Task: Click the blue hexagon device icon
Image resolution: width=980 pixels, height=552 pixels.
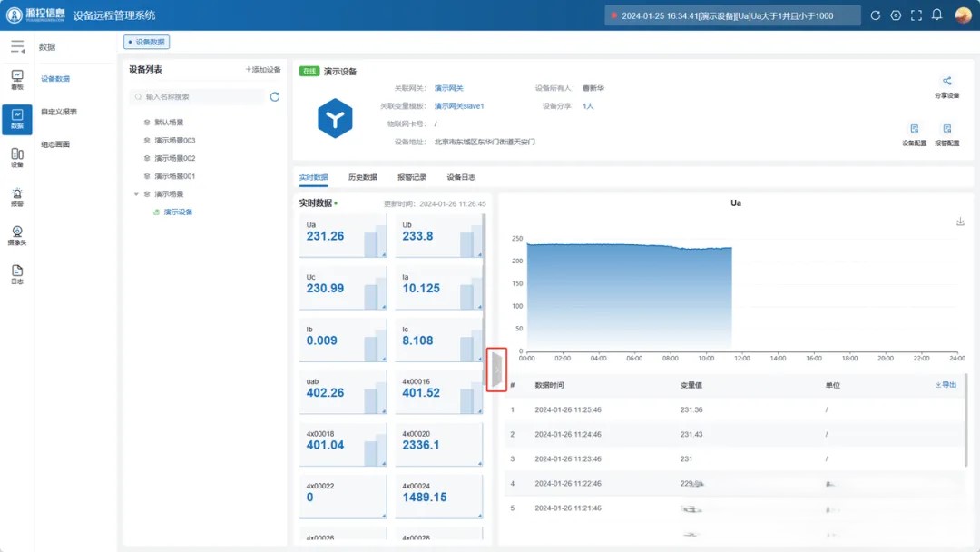Action: click(335, 118)
